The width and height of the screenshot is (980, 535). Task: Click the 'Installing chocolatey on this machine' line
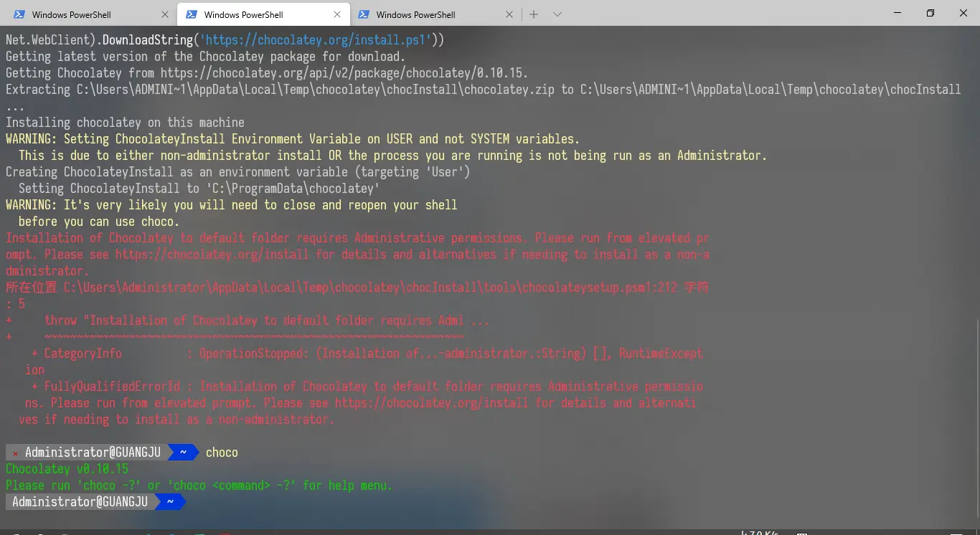click(125, 122)
